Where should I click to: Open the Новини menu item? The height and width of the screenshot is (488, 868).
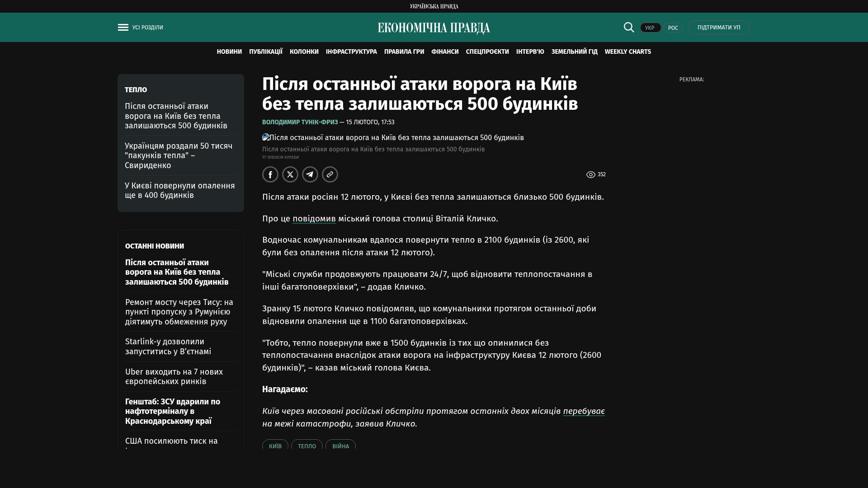(x=229, y=52)
